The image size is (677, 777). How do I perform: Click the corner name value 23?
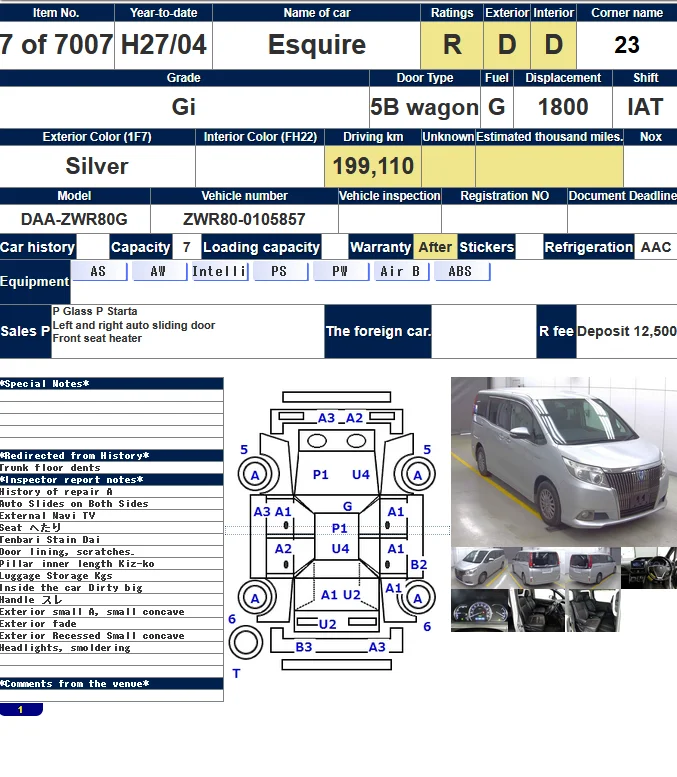click(x=627, y=45)
